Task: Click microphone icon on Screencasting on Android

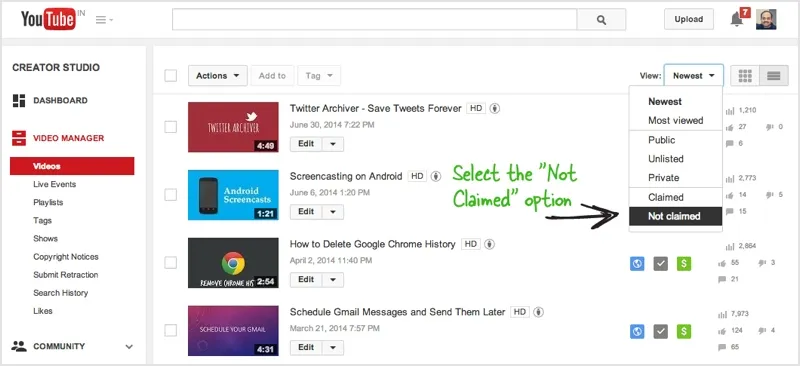Action: pyautogui.click(x=436, y=176)
